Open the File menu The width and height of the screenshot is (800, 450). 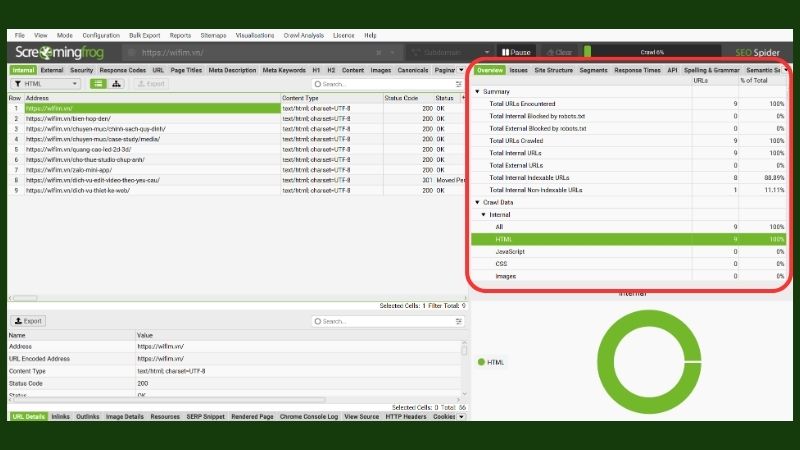coord(20,35)
